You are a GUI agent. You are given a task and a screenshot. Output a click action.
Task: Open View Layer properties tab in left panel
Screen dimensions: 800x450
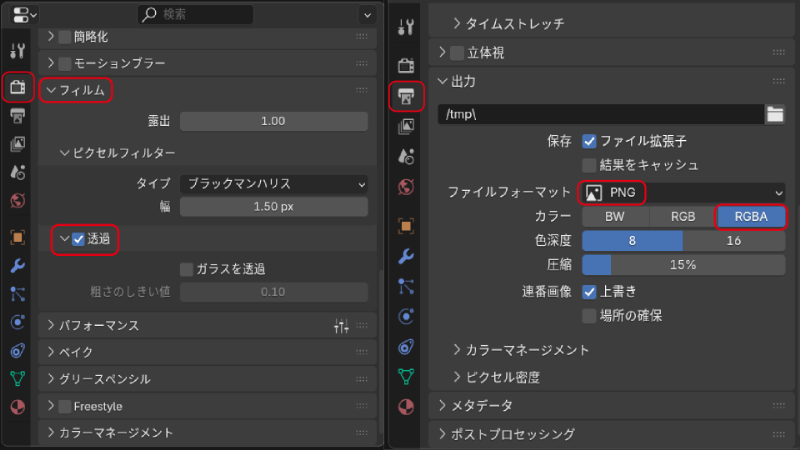(x=17, y=144)
